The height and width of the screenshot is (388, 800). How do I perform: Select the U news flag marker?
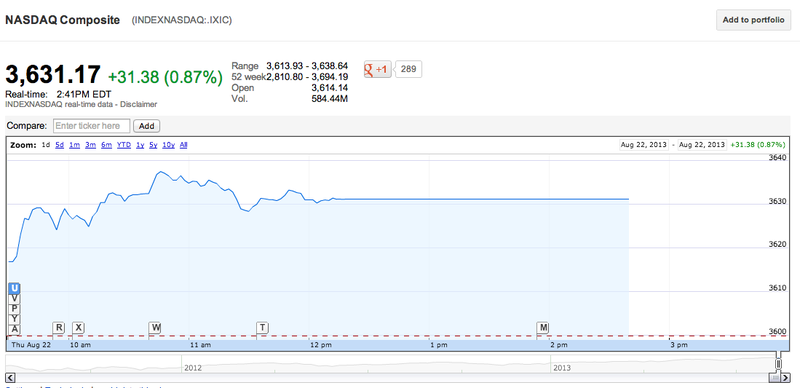(15, 288)
